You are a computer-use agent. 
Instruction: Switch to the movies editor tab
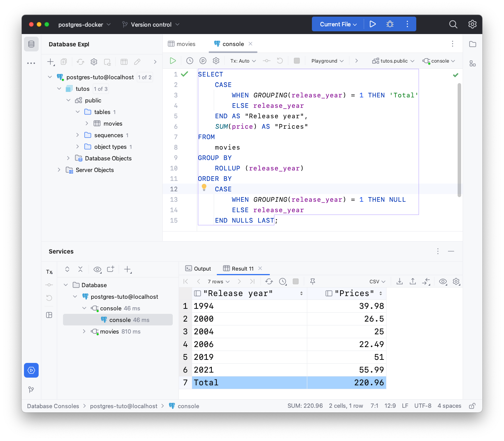tap(182, 44)
